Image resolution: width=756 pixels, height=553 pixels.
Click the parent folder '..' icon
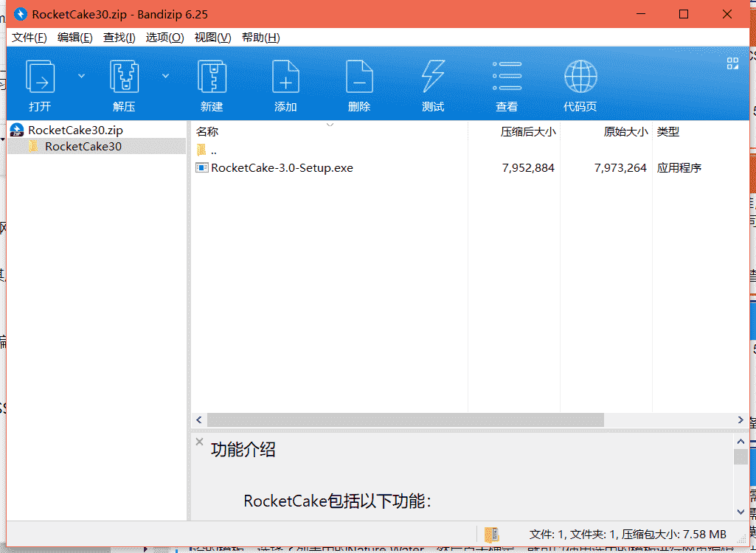coord(201,150)
